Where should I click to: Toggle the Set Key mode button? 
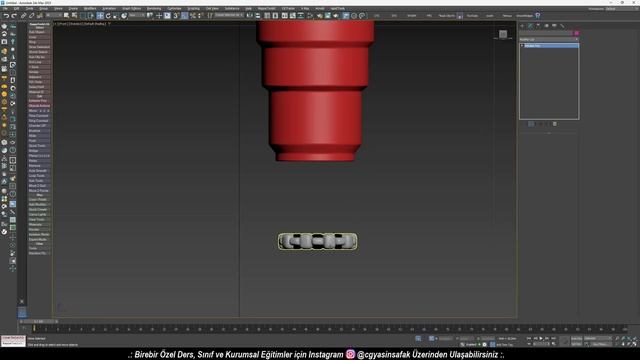tap(576, 344)
